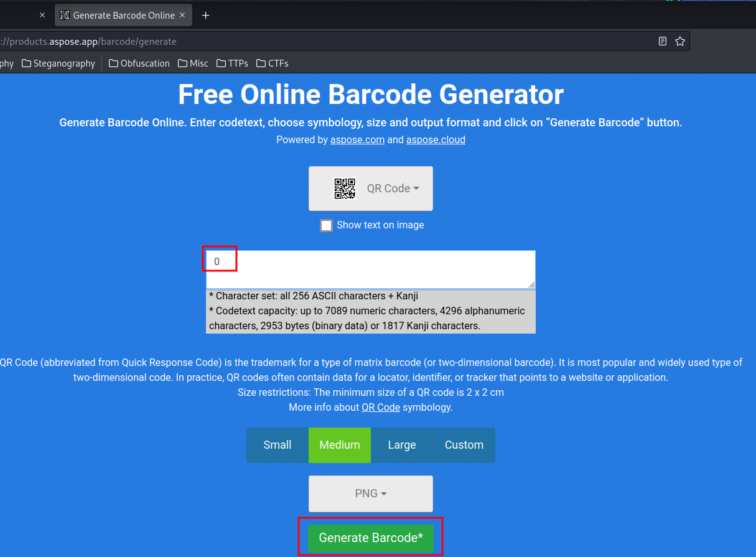Open the Steganography bookmarks folder
Image resolution: width=756 pixels, height=557 pixels.
(58, 63)
